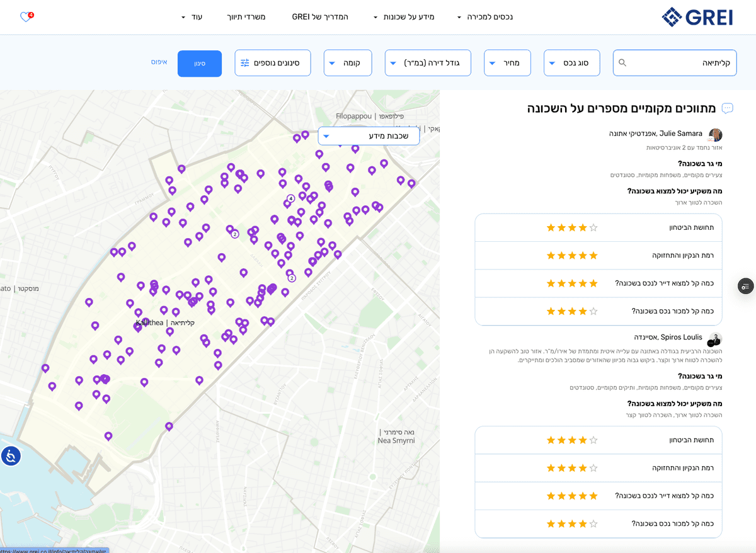Click the dark floating side widget icon
The image size is (756, 553).
745,286
